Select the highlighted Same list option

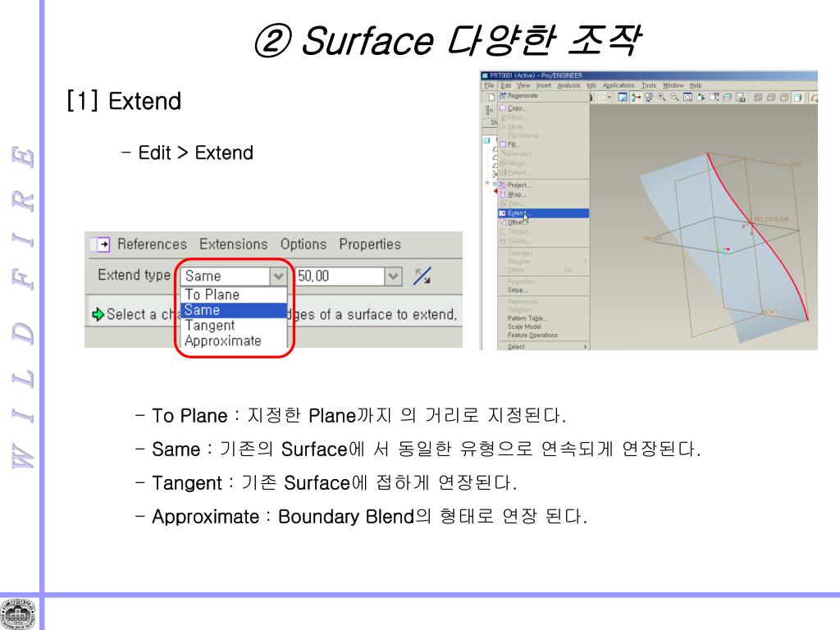pos(234,310)
